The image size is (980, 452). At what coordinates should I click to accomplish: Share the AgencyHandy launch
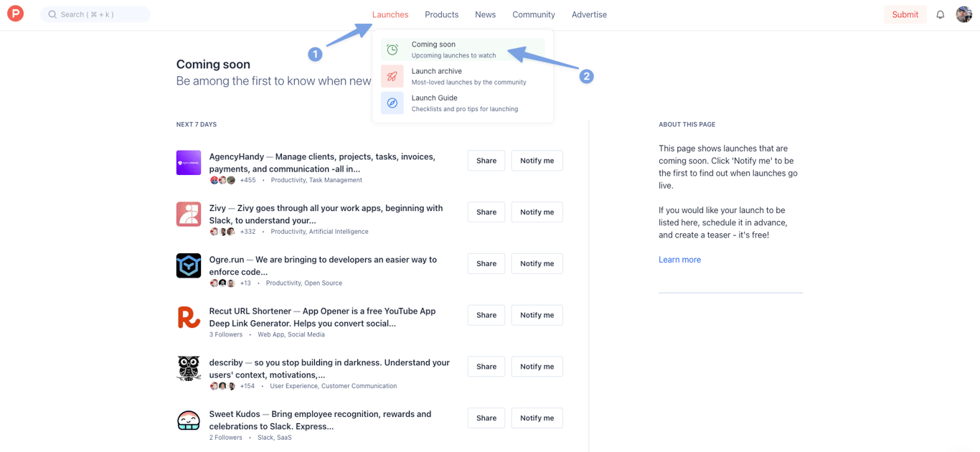(x=486, y=161)
